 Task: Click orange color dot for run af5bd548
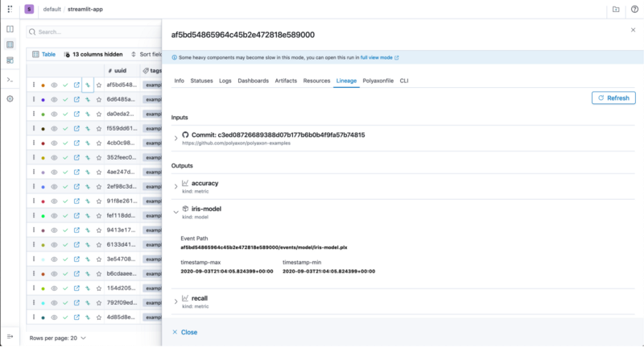[43, 85]
